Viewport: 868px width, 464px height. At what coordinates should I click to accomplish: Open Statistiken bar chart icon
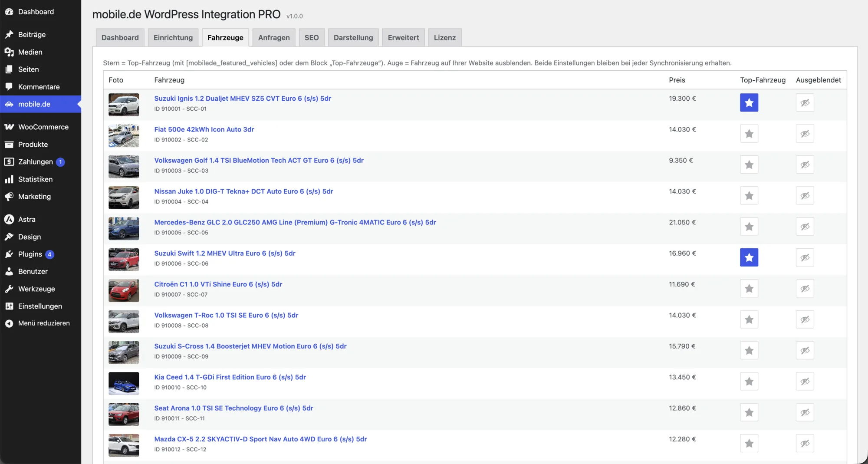tap(9, 179)
